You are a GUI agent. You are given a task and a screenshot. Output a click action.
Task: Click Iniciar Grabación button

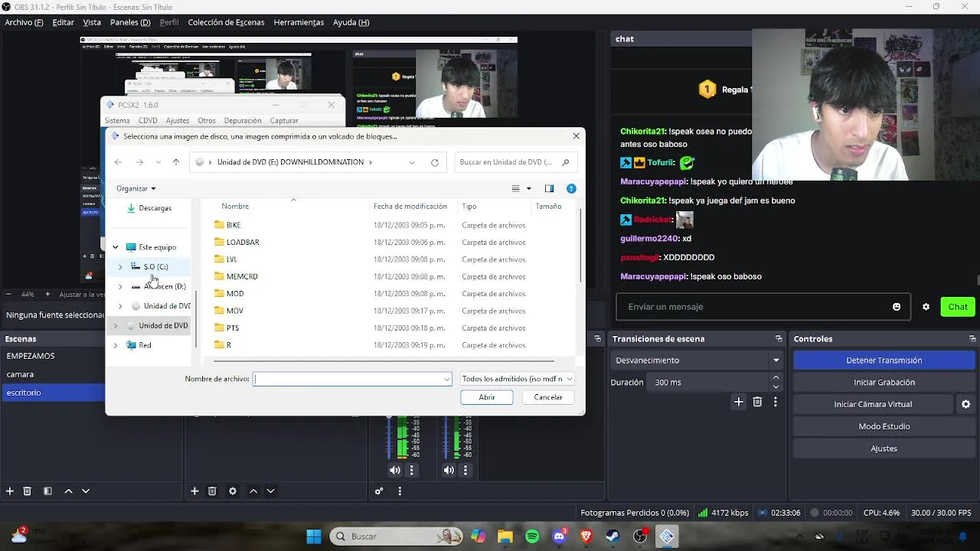pyautogui.click(x=884, y=383)
